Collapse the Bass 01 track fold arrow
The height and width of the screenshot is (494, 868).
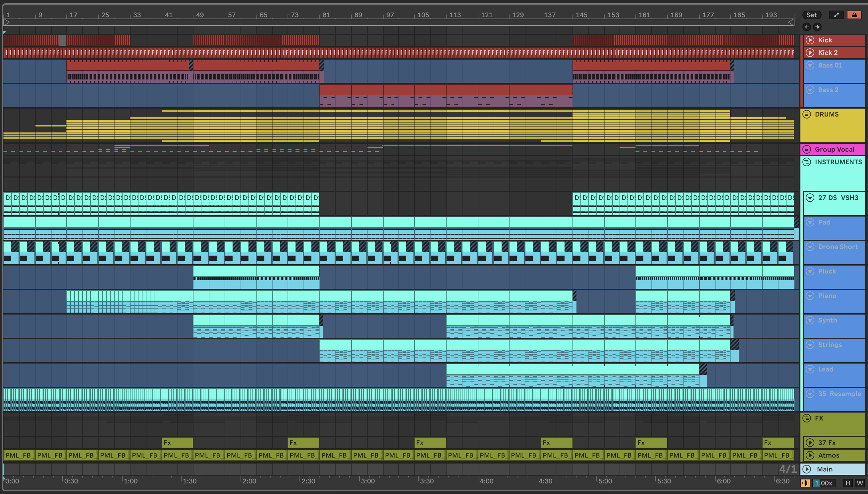[810, 65]
